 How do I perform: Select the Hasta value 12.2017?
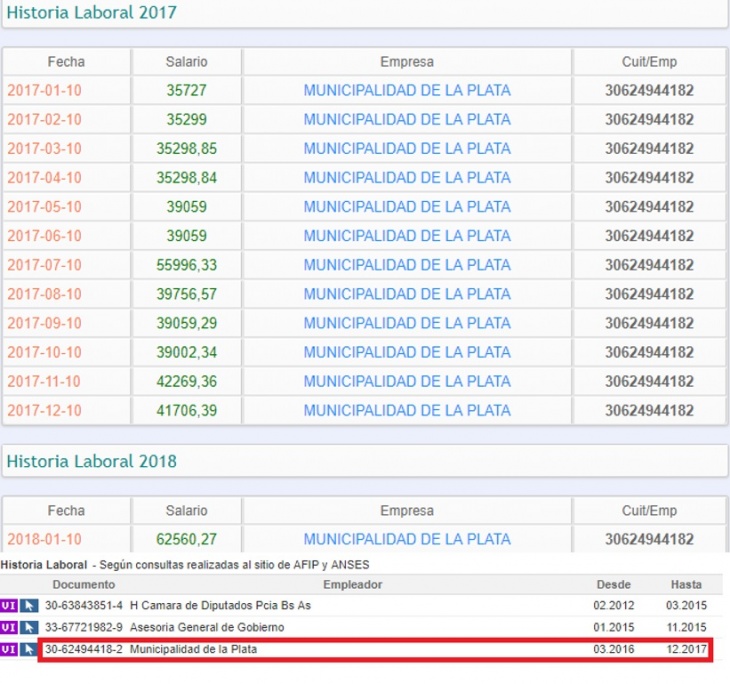pyautogui.click(x=686, y=649)
